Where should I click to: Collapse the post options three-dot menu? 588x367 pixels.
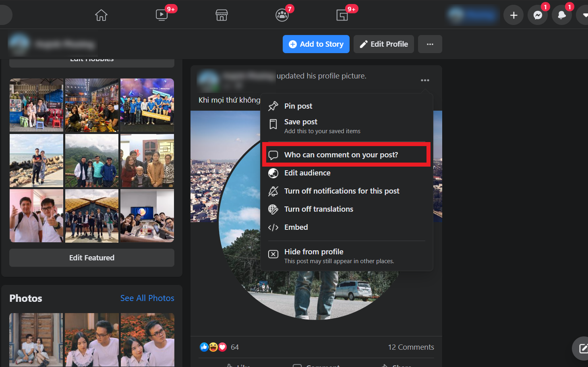pyautogui.click(x=425, y=80)
